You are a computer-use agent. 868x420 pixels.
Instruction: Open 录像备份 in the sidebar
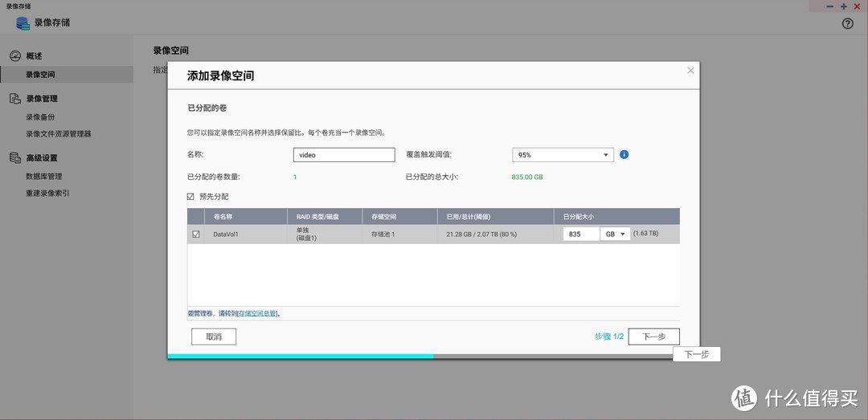(40, 117)
